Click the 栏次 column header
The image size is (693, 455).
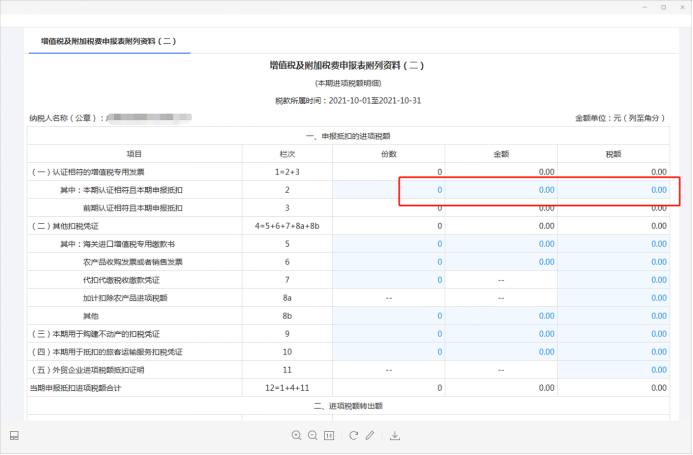(287, 154)
